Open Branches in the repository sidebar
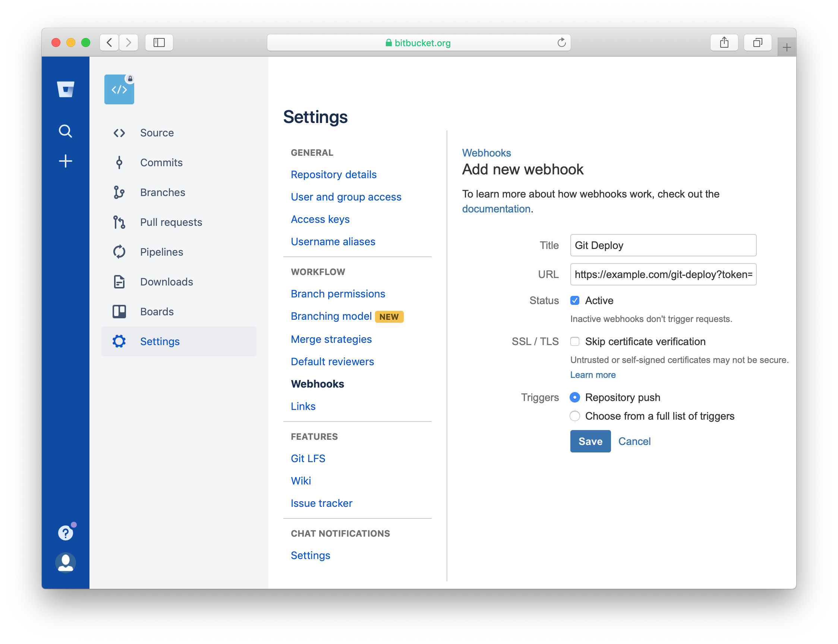 coord(163,192)
